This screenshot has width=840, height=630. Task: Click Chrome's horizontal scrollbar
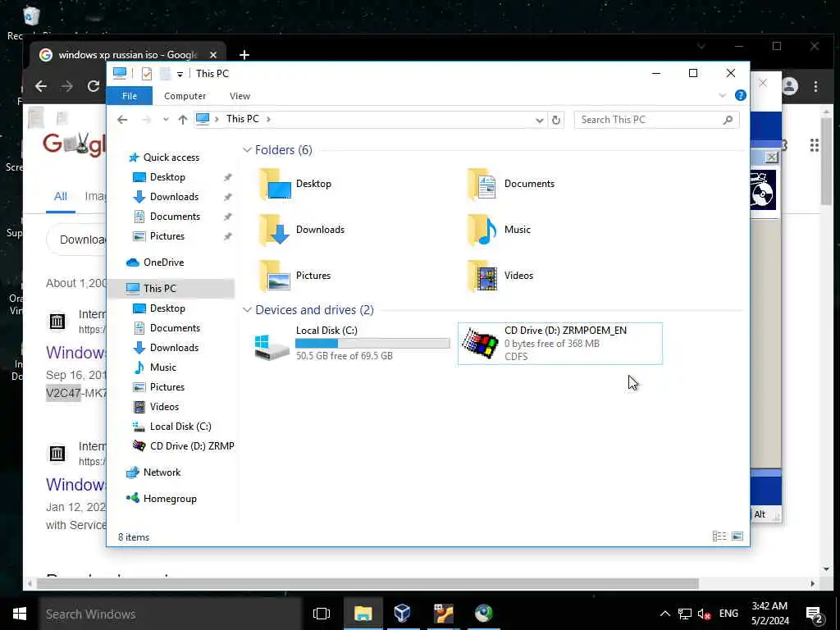[x=367, y=583]
